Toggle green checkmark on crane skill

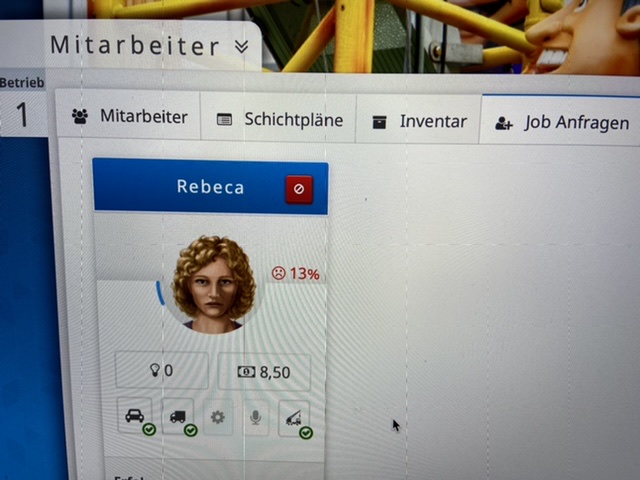pos(306,433)
